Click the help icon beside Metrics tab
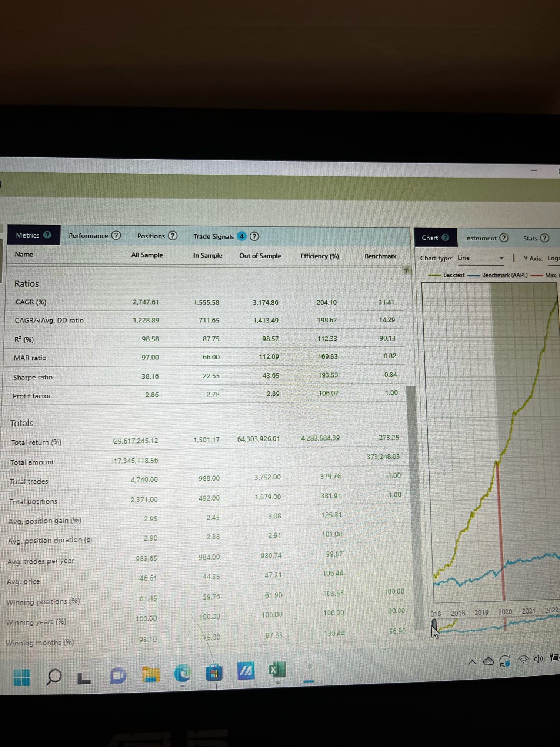Image resolution: width=560 pixels, height=747 pixels. 47,235
